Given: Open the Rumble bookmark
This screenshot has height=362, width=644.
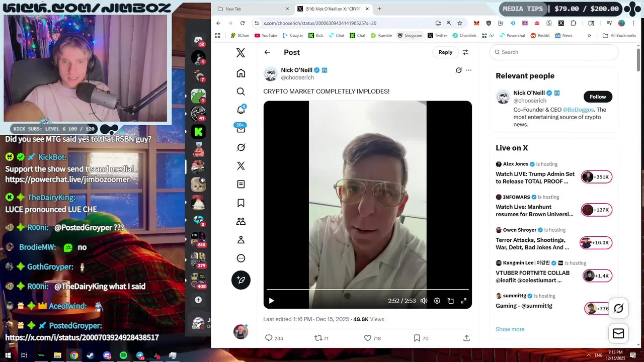Looking at the screenshot, I should (x=381, y=36).
